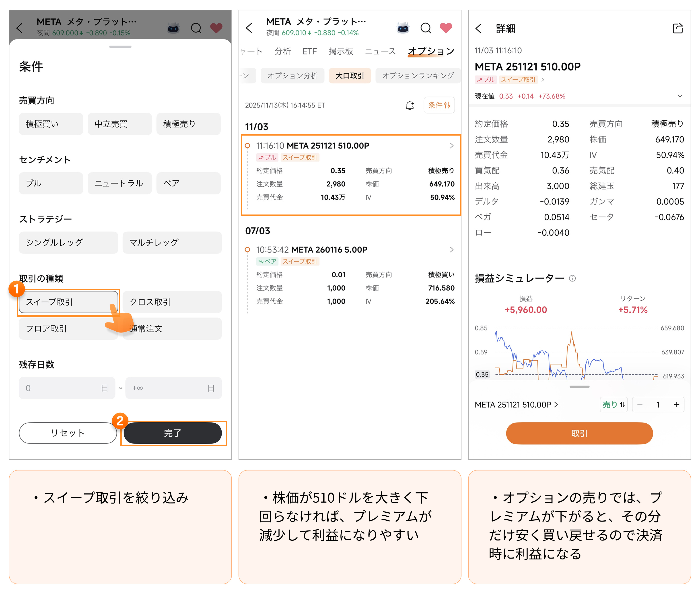Open 条件 filter settings
The width and height of the screenshot is (700, 594).
(439, 105)
